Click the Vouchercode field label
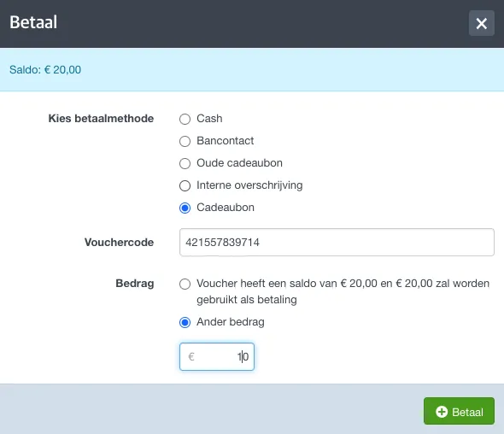Image resolution: width=504 pixels, height=434 pixels. coord(120,242)
